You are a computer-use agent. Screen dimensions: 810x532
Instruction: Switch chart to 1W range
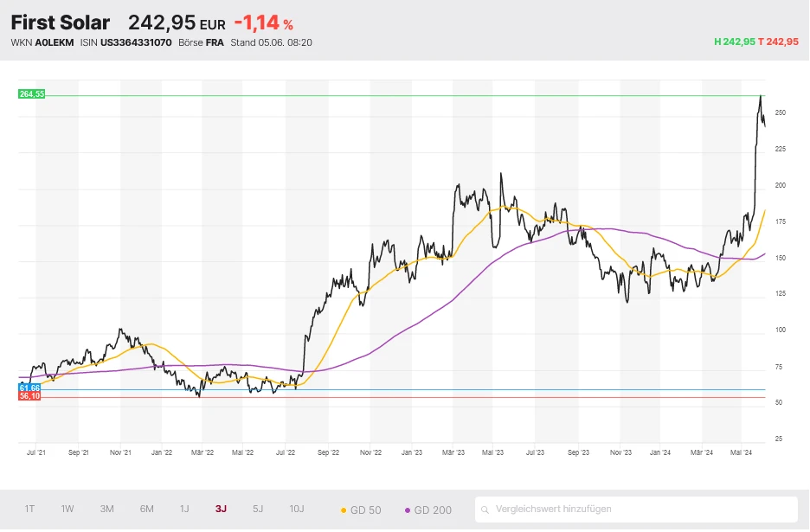67,510
